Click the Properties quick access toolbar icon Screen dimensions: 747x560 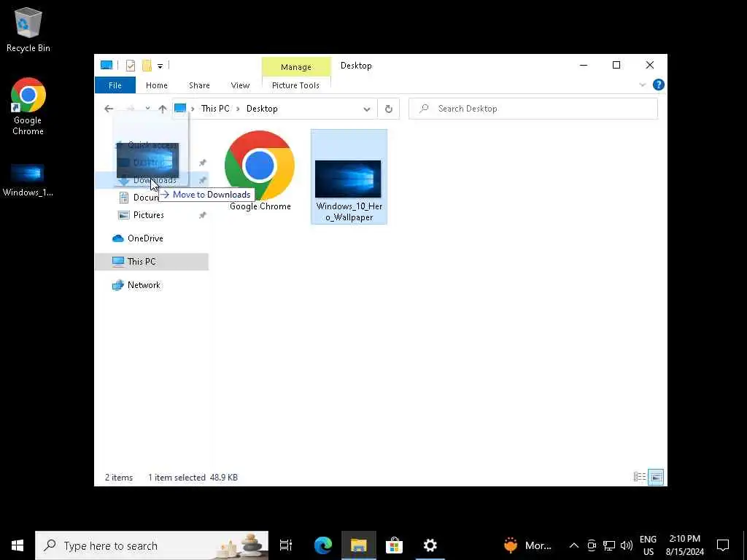tap(130, 66)
